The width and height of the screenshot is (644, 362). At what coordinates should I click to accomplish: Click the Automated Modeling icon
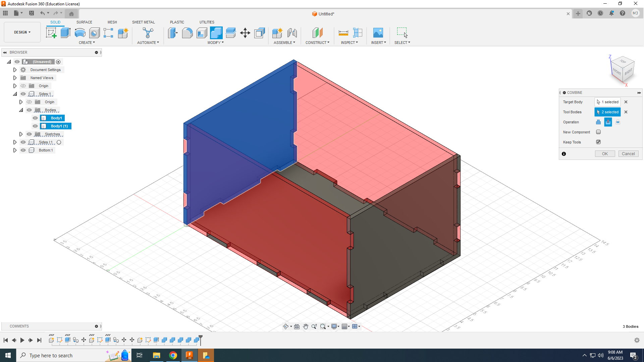tap(148, 33)
